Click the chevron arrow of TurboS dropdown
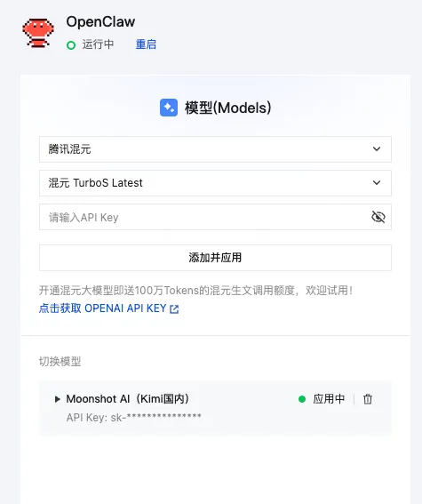This screenshot has height=504, width=422. pyautogui.click(x=377, y=182)
